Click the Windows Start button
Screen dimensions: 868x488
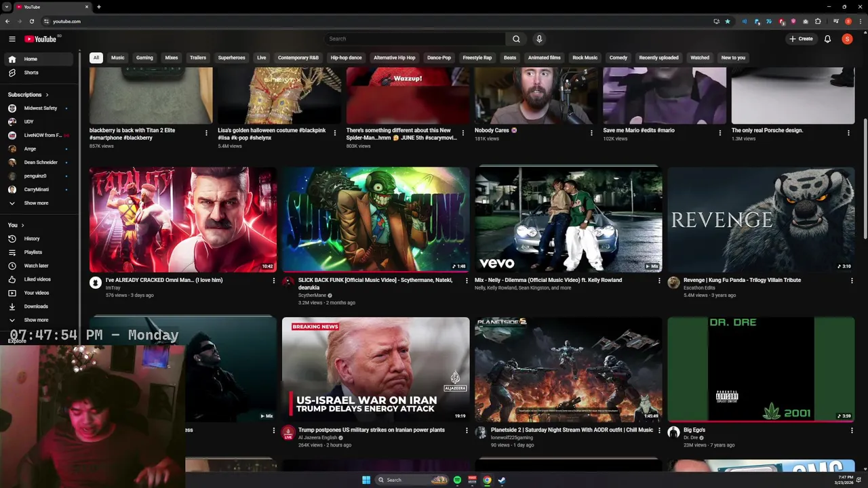coord(366,480)
